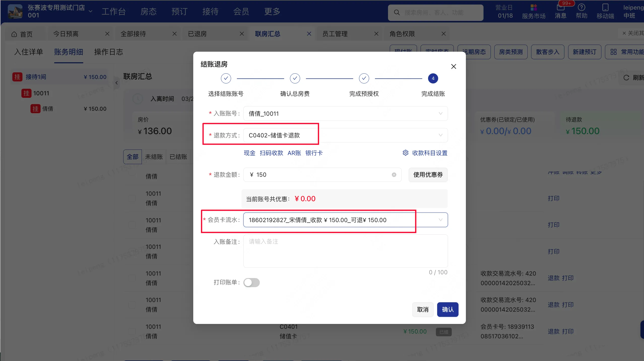Open the 房态 menu
The image size is (644, 361).
pyautogui.click(x=148, y=11)
